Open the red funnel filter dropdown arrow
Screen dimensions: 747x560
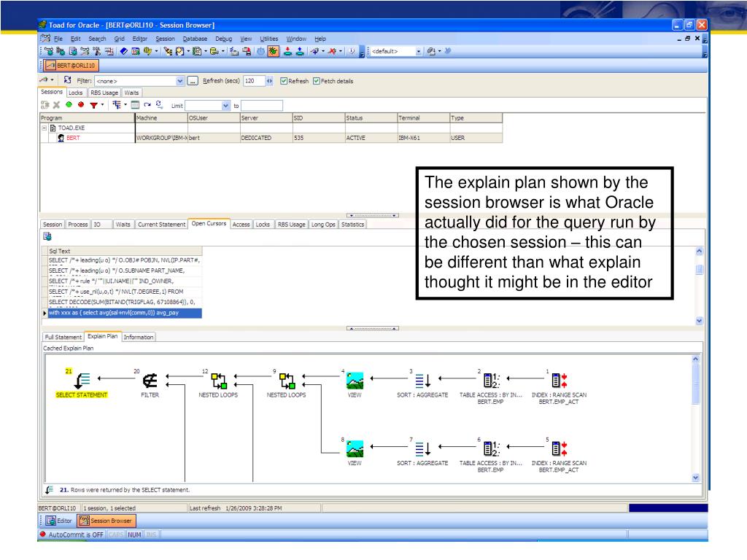tap(102, 105)
